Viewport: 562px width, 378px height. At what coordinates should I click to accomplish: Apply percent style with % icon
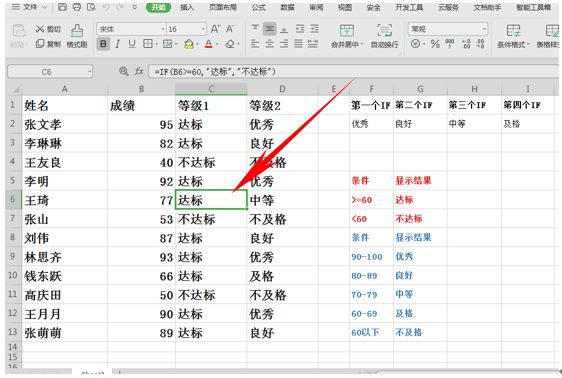pos(435,44)
